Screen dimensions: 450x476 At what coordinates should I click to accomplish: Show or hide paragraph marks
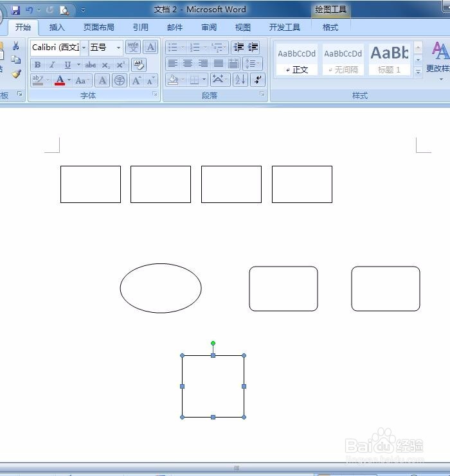click(258, 80)
